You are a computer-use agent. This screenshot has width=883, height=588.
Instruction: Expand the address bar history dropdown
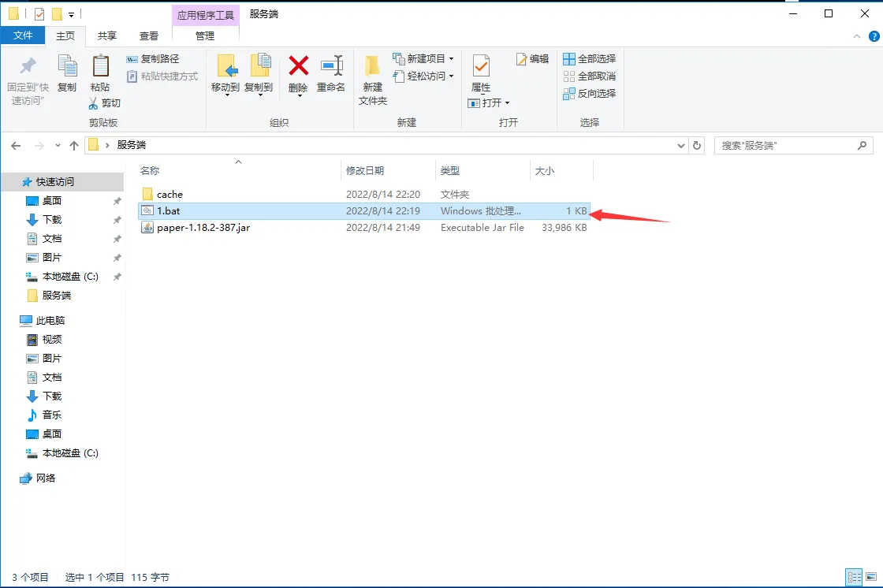(x=682, y=146)
